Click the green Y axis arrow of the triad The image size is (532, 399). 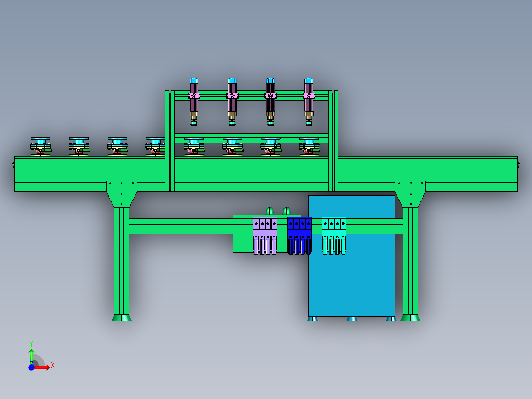(x=31, y=356)
